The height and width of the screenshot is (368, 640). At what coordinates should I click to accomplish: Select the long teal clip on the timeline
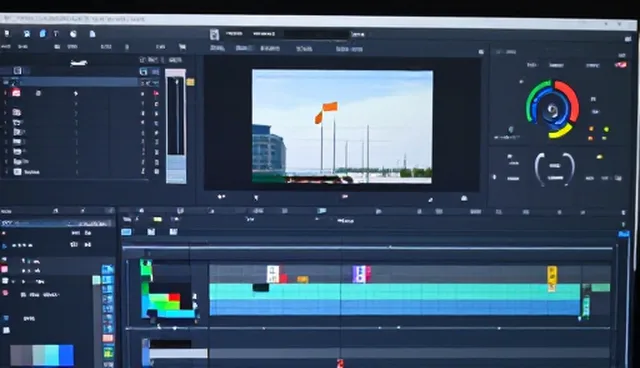[394, 291]
